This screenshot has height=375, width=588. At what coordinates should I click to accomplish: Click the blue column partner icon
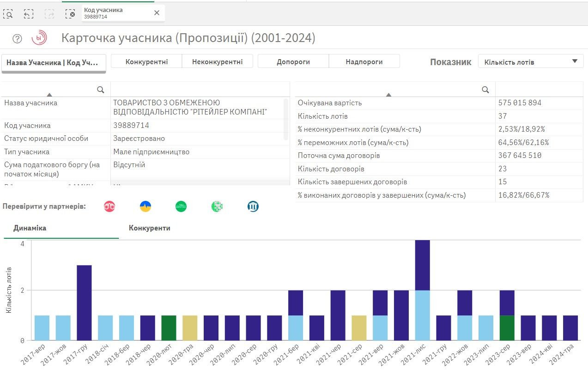tap(252, 206)
